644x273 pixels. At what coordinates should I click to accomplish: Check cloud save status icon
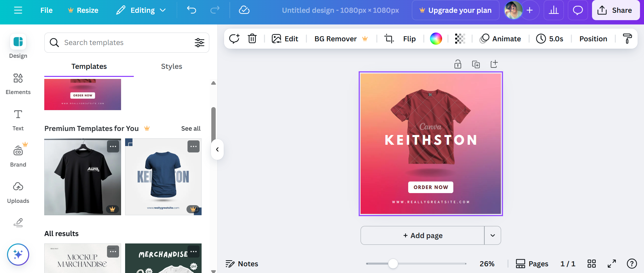(x=244, y=10)
